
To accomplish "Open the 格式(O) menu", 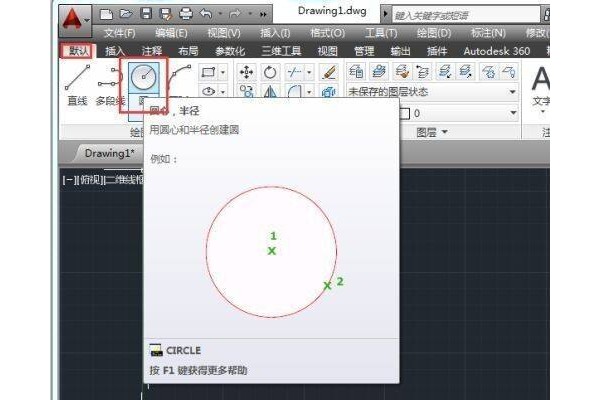I will [x=328, y=33].
